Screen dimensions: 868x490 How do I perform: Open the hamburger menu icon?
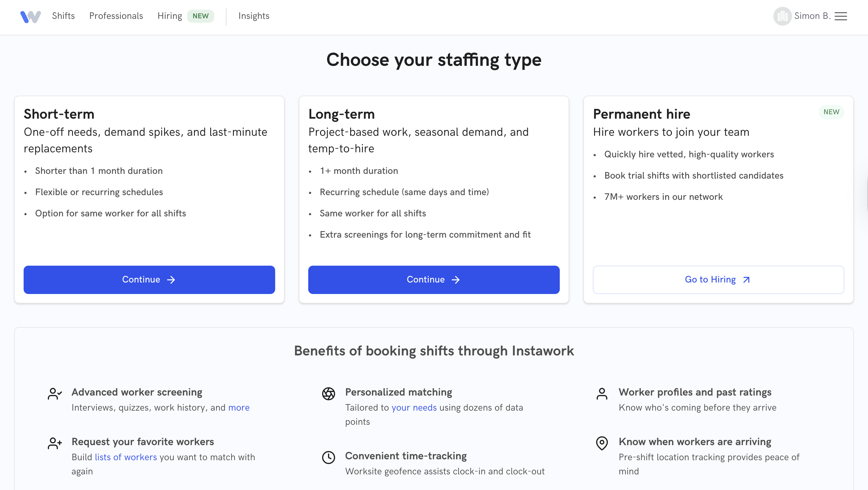(841, 16)
